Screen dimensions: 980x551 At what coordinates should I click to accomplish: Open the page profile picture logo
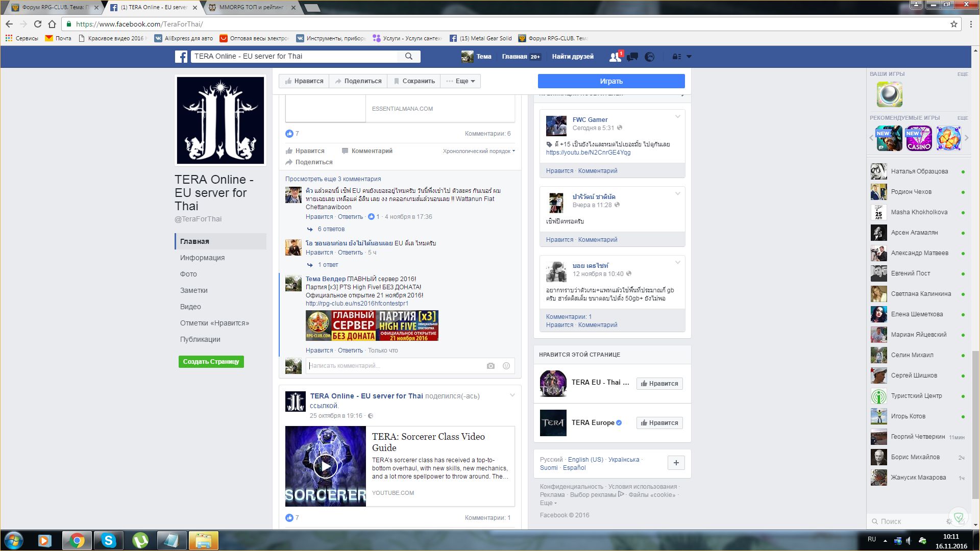coord(220,120)
